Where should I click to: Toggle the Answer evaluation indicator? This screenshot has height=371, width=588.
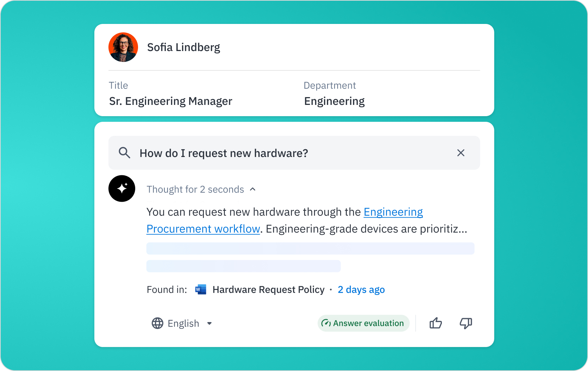(363, 323)
